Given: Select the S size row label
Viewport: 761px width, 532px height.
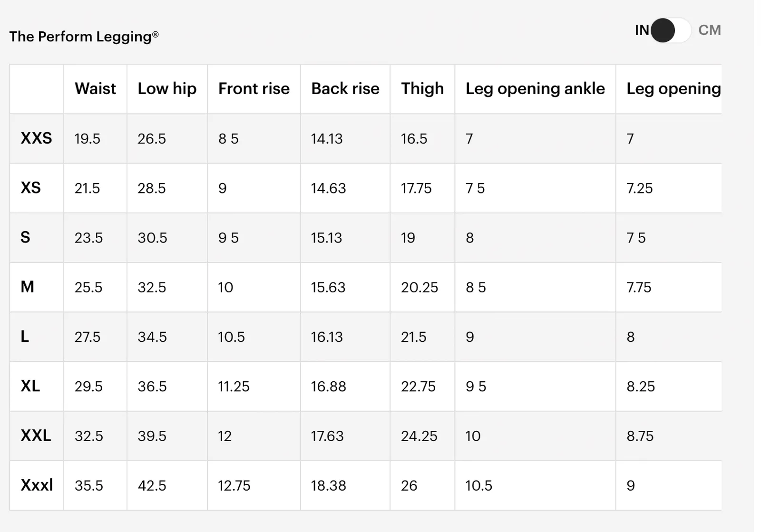Looking at the screenshot, I should pyautogui.click(x=25, y=237).
